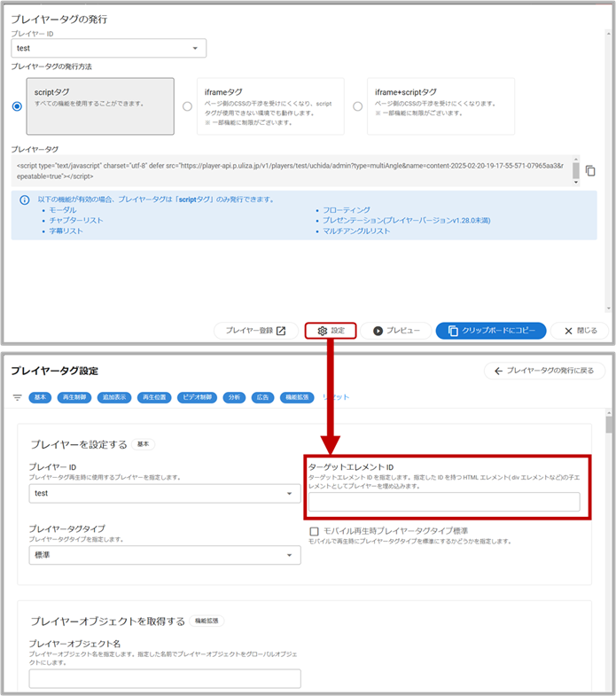Select the 再生制御 filter chip
The height and width of the screenshot is (696, 616).
(x=74, y=397)
